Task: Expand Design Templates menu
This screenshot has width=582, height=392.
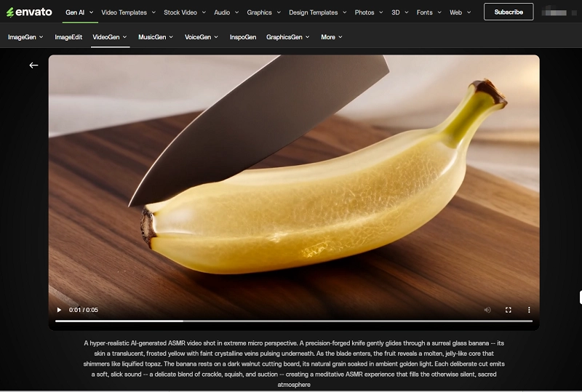Action: point(317,12)
